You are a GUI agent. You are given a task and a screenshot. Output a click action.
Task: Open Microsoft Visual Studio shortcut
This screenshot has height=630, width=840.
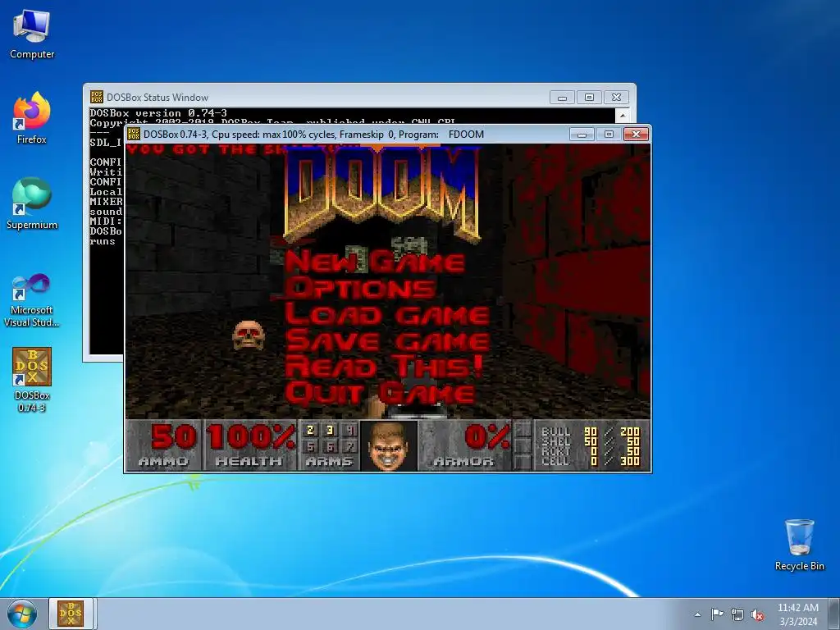[x=32, y=300]
